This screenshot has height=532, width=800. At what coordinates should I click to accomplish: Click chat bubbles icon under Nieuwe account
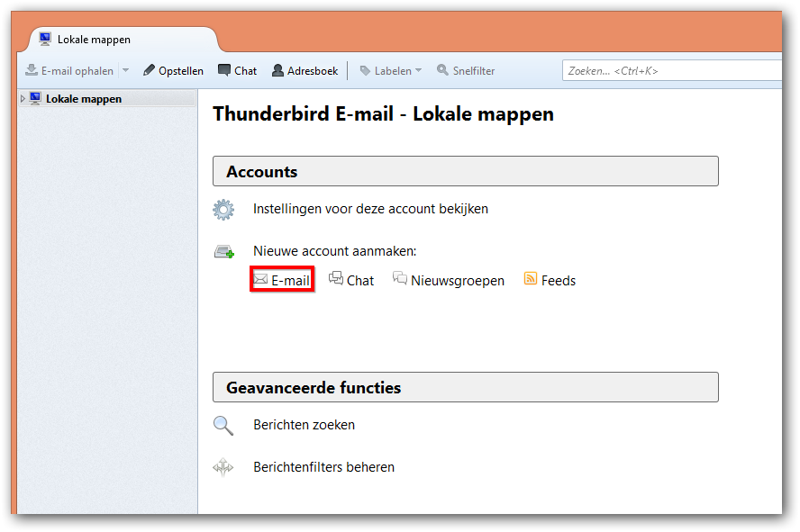336,278
